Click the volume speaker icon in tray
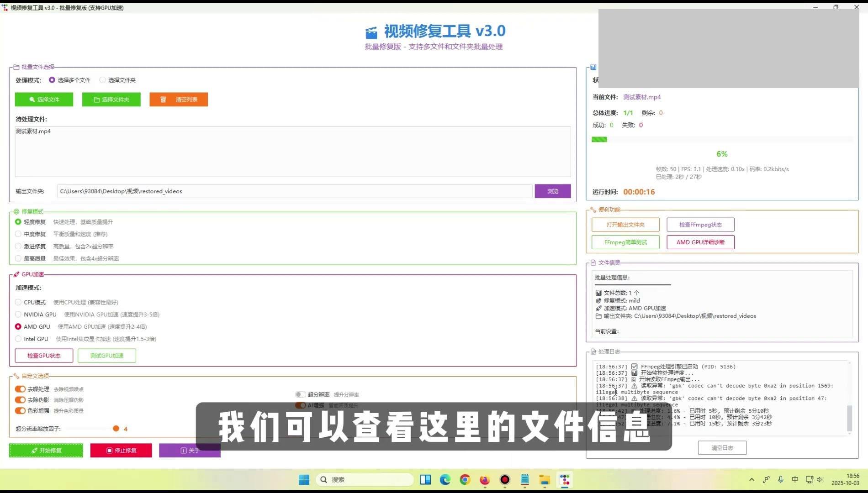 tap(820, 479)
